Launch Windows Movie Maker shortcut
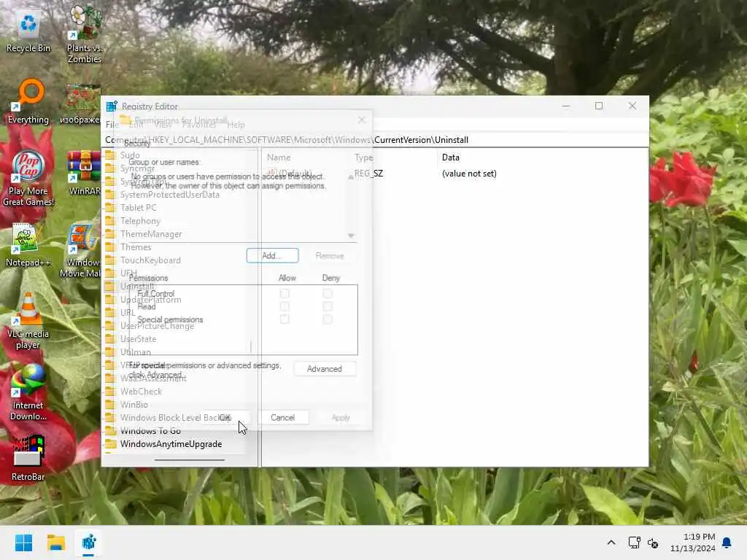 click(82, 251)
